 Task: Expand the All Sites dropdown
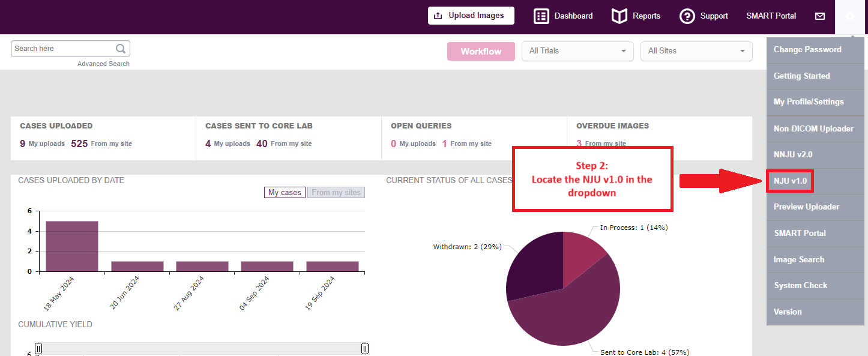point(696,51)
